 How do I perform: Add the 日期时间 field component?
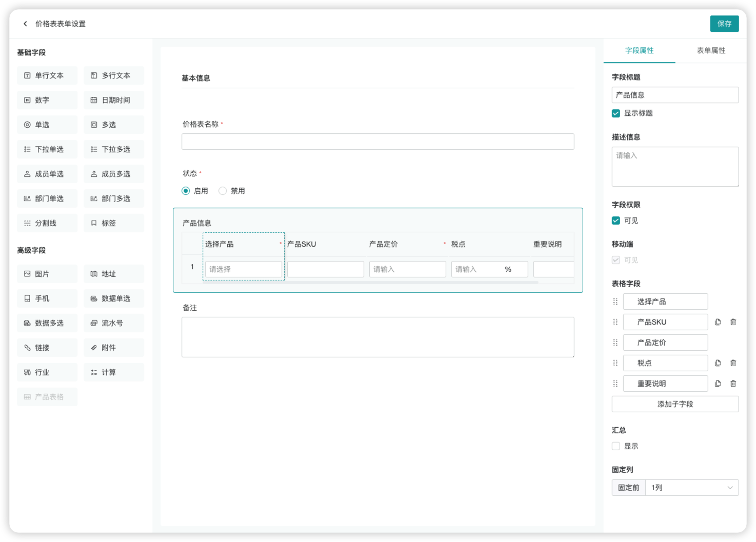click(113, 100)
